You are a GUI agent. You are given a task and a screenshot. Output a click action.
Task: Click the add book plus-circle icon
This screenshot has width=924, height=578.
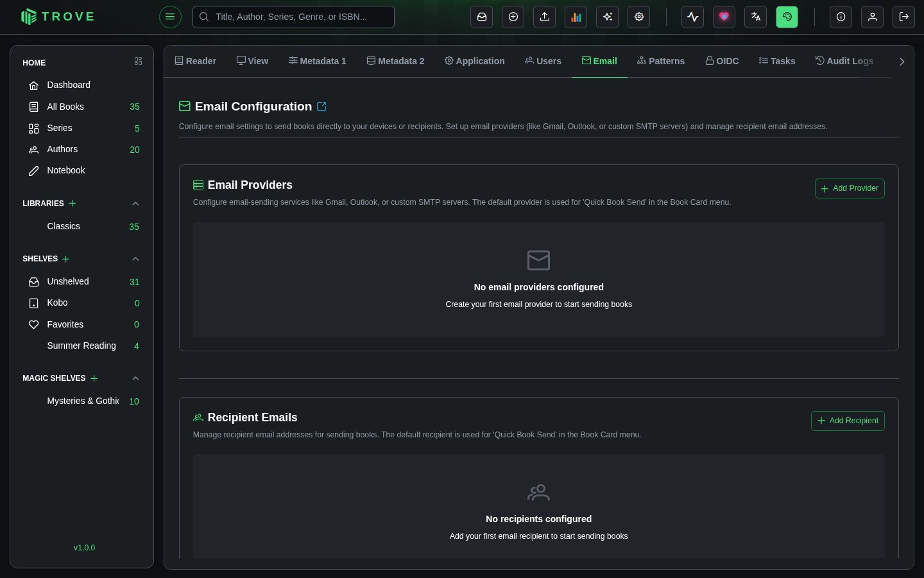[513, 17]
